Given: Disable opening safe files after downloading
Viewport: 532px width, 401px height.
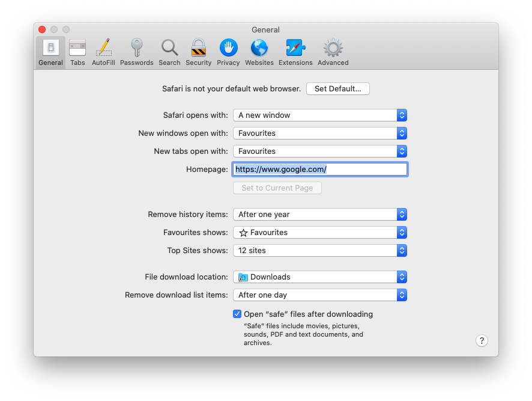Looking at the screenshot, I should 237,314.
